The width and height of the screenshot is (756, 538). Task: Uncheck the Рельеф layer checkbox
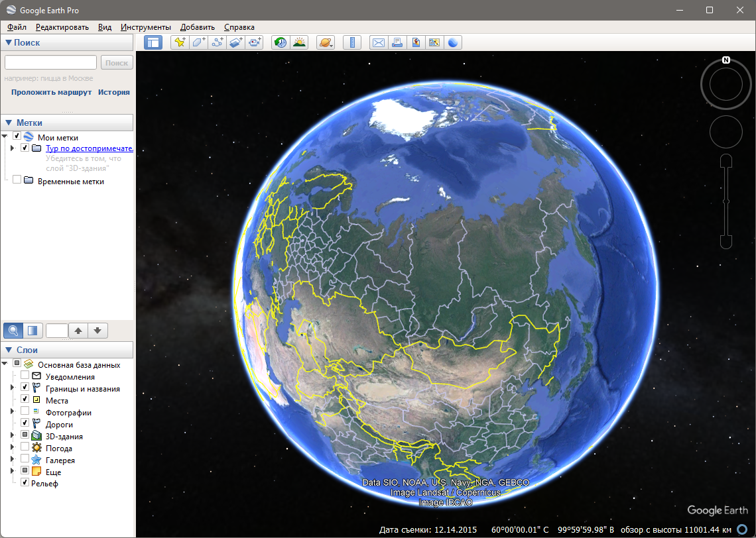coord(25,484)
